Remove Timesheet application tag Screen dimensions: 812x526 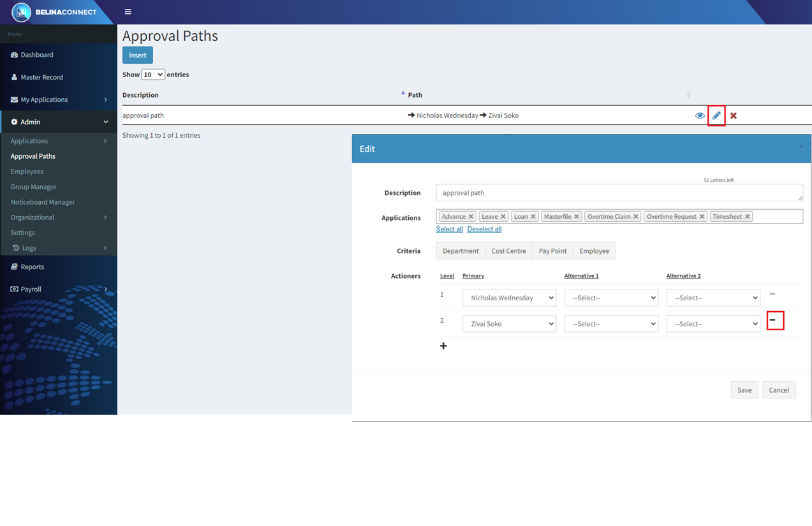pyautogui.click(x=748, y=217)
